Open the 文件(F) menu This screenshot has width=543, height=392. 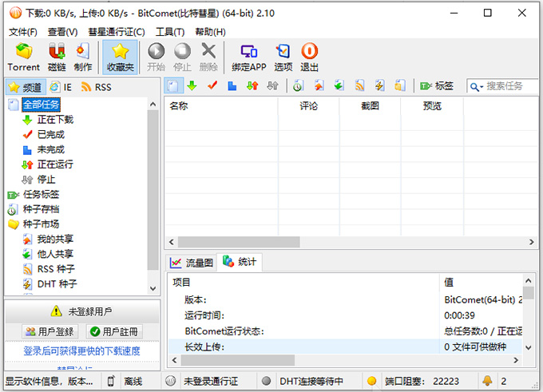[23, 32]
